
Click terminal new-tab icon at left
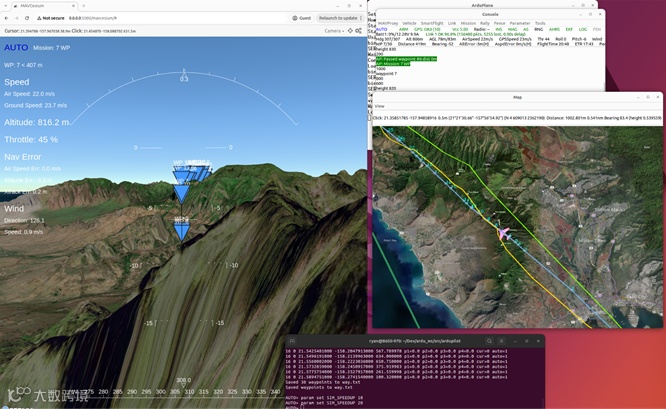tap(292, 341)
